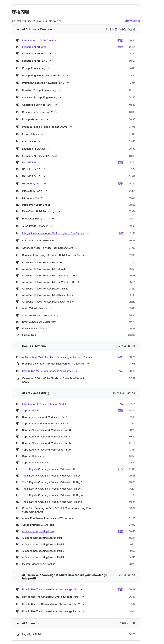Click the video icon beside Leonardo AI "Elements" Update
Screen dimensions: 164x644
point(18,156)
